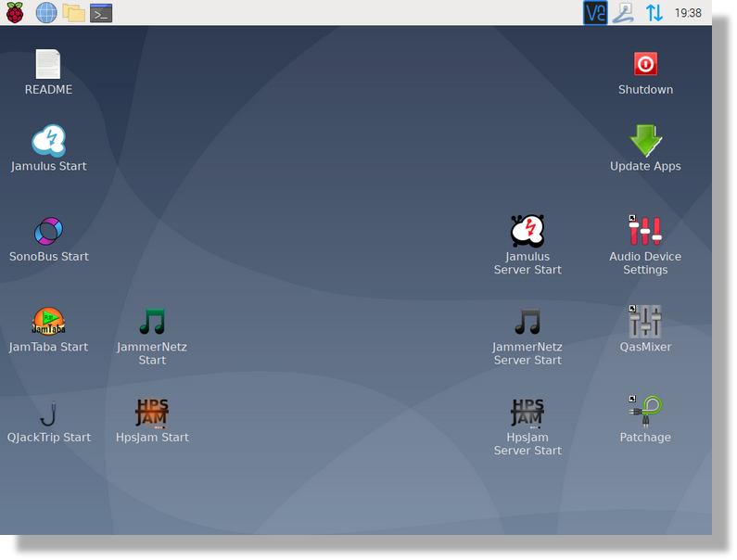Select the JammerNetz Start green notes icon
The width and height of the screenshot is (737, 560).
[152, 321]
